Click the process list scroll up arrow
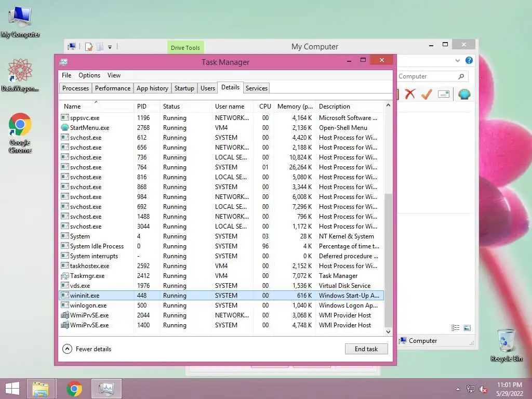Viewport: 532px width, 399px height. pyautogui.click(x=388, y=105)
